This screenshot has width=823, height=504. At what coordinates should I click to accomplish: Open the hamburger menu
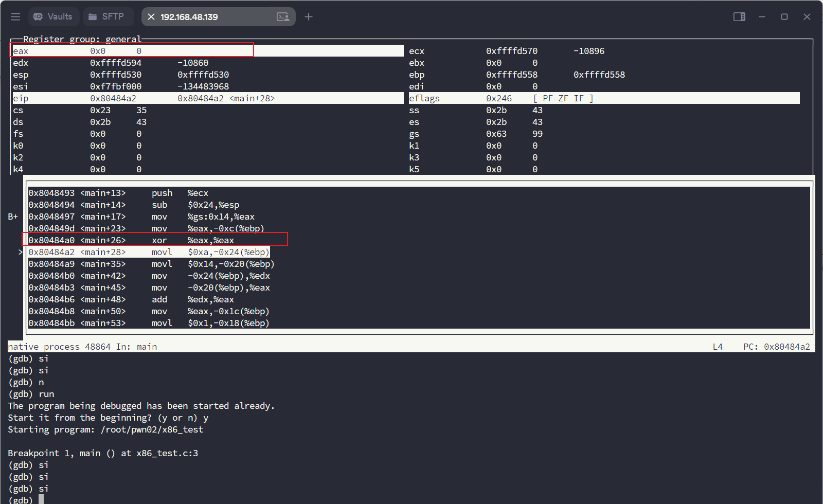coord(15,17)
